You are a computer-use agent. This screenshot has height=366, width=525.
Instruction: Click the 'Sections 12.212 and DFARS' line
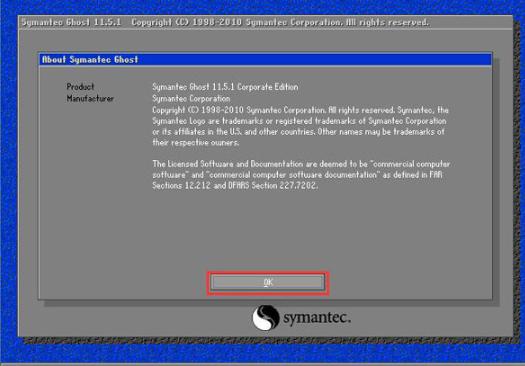click(x=235, y=186)
